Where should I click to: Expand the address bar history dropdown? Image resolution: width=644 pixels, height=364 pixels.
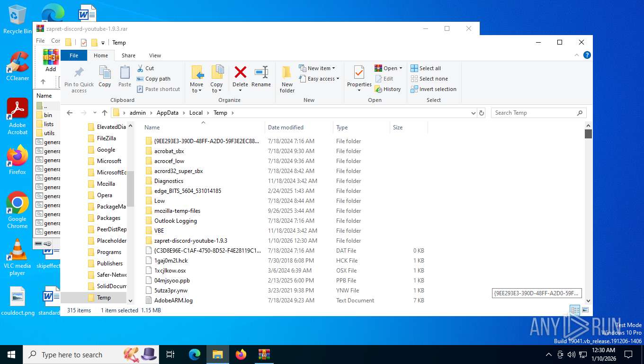pyautogui.click(x=473, y=113)
